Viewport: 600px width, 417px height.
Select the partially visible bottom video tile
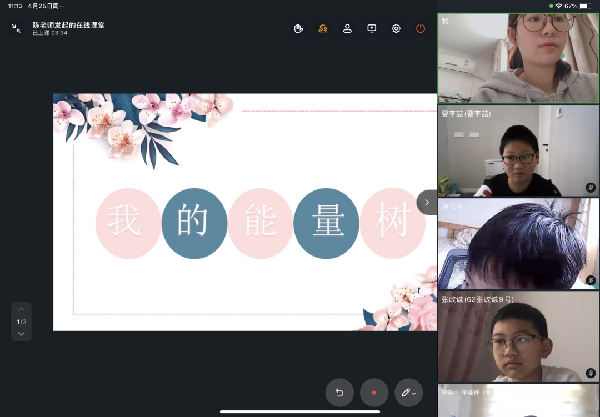click(x=518, y=401)
